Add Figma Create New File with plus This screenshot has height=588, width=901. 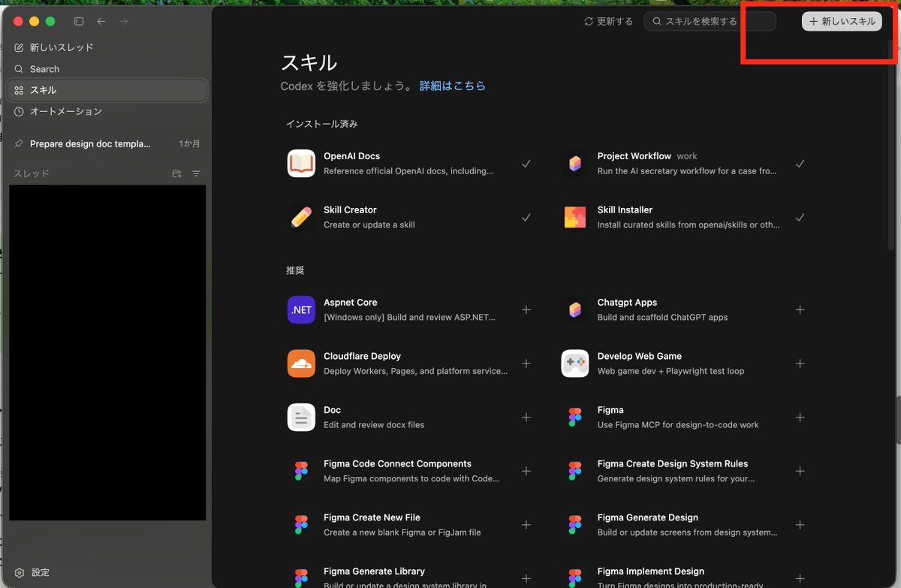(526, 525)
